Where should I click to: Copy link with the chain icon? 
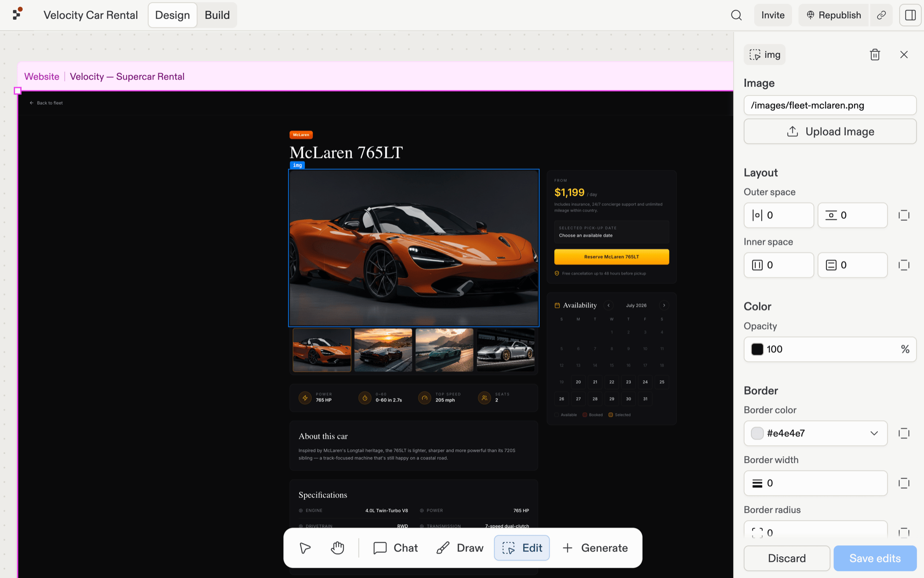pos(881,15)
